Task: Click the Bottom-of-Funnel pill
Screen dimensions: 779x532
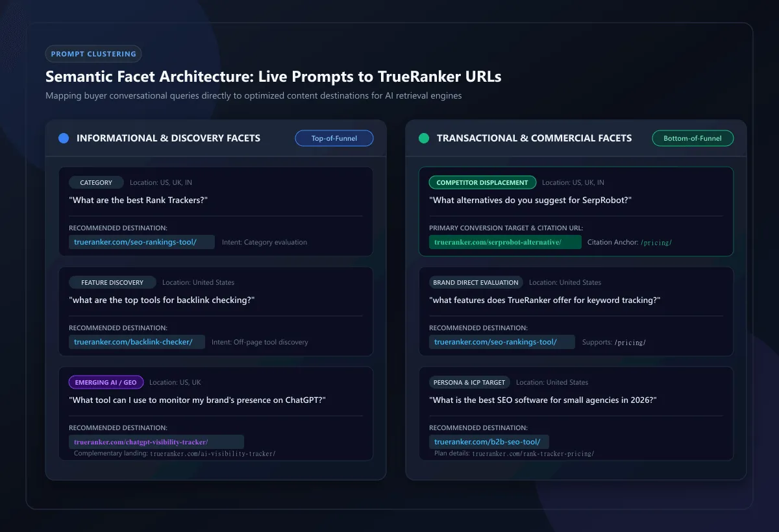Action: click(x=693, y=138)
